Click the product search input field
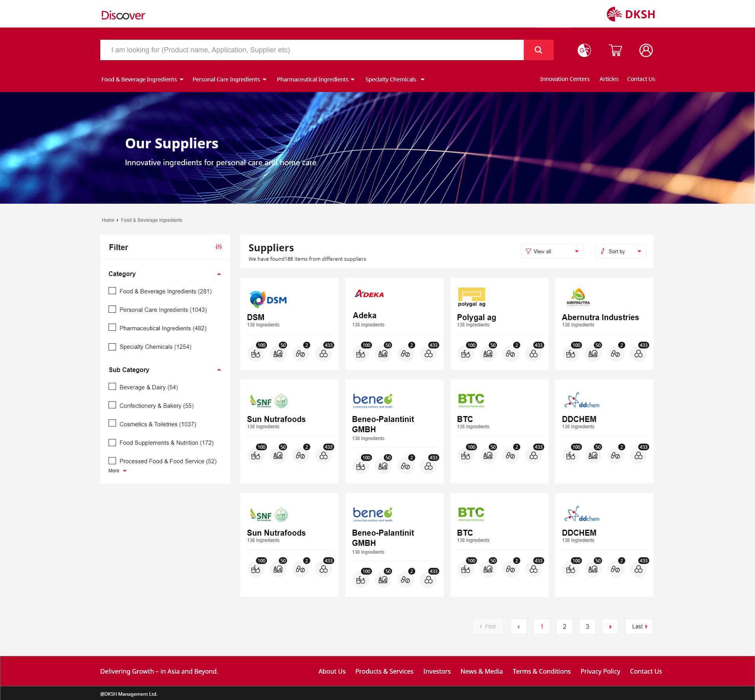This screenshot has height=700, width=755. click(x=311, y=50)
